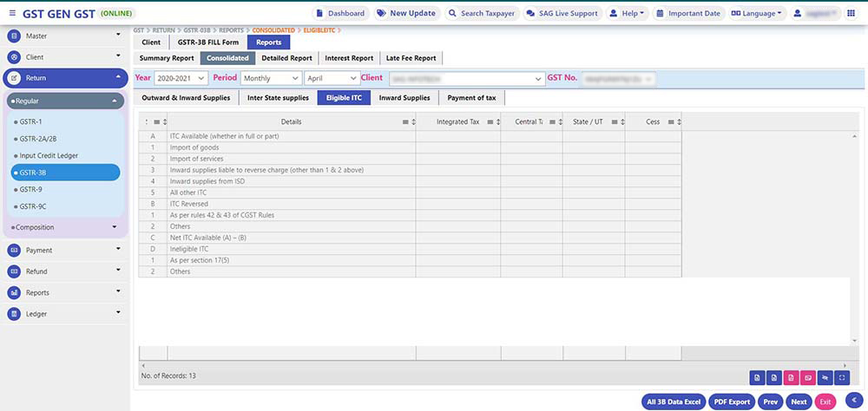Open the month dropdown showing April

click(x=331, y=78)
